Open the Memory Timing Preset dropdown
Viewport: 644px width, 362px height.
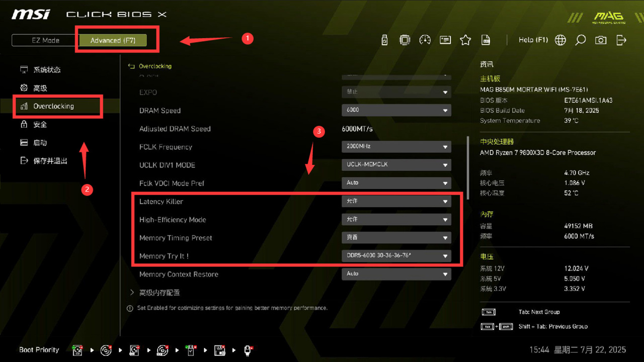pyautogui.click(x=396, y=238)
